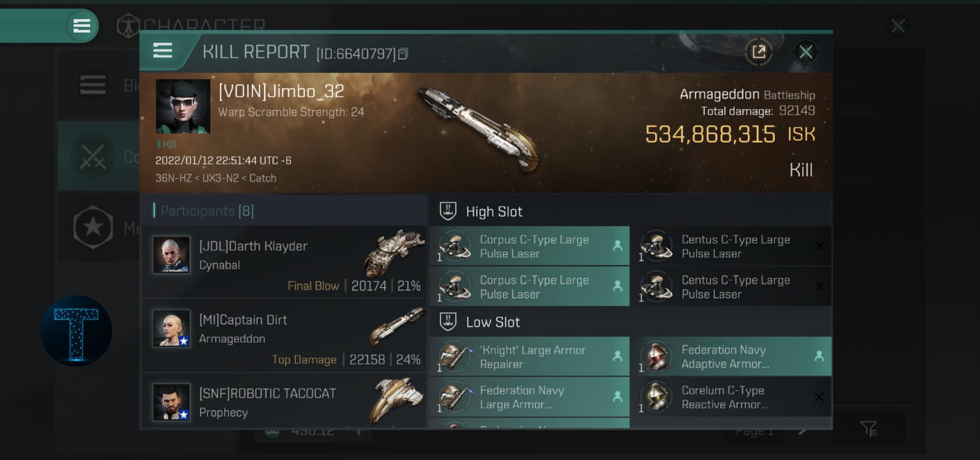Open Federation Navy Large Armor item
980x460 pixels.
point(530,397)
